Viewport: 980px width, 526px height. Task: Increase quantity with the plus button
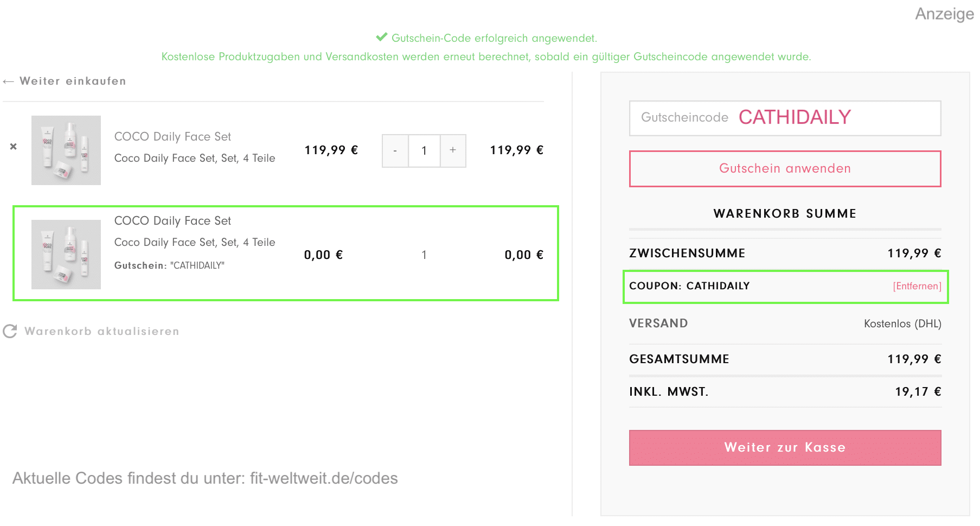[453, 151]
